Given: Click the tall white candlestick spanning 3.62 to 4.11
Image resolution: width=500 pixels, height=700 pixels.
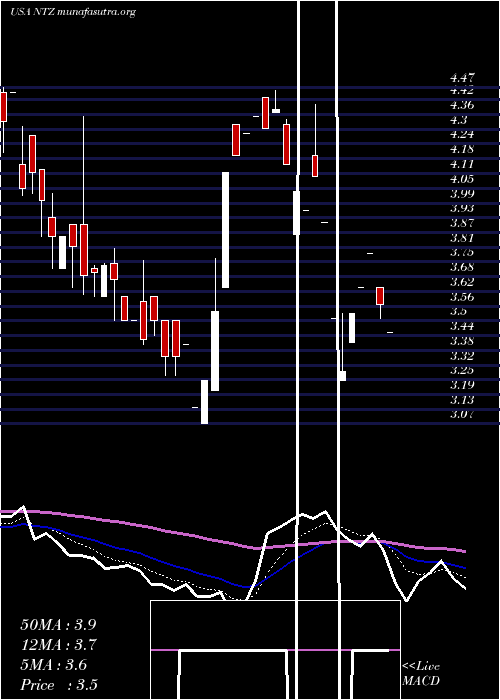Looking at the screenshot, I should (x=225, y=230).
